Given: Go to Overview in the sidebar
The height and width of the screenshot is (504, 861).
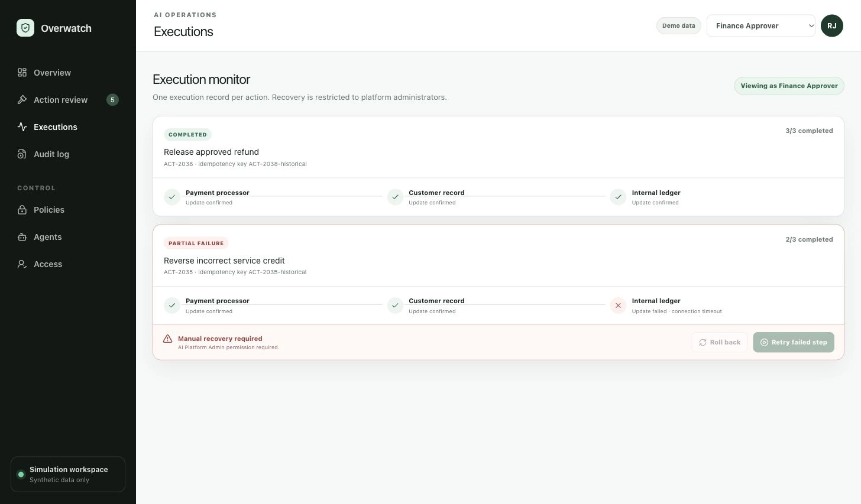Looking at the screenshot, I should tap(68, 73).
